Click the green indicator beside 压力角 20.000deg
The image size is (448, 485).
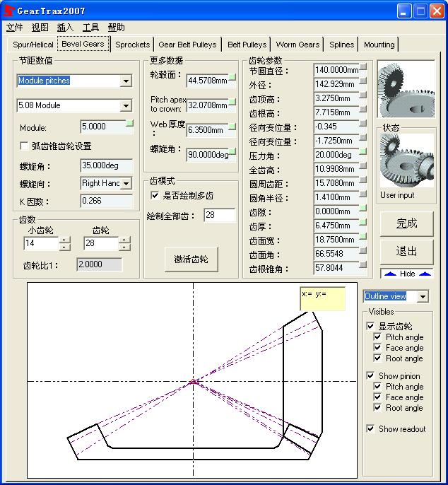pyautogui.click(x=363, y=151)
